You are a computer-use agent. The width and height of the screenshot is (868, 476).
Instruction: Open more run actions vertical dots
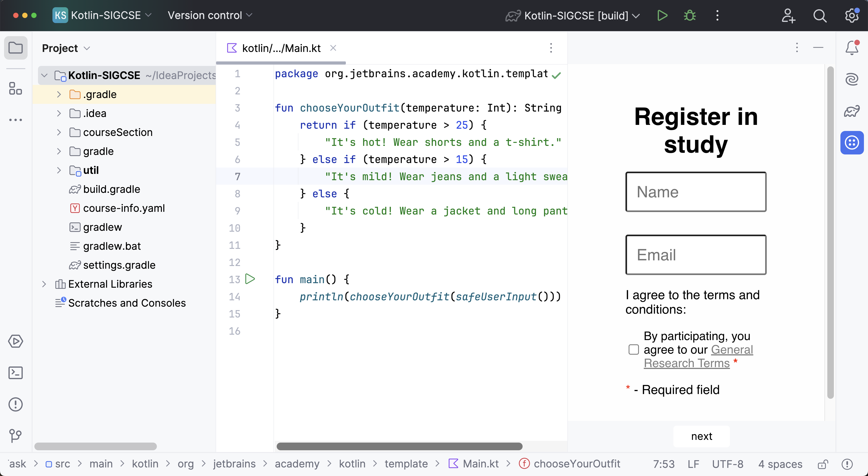(x=717, y=16)
